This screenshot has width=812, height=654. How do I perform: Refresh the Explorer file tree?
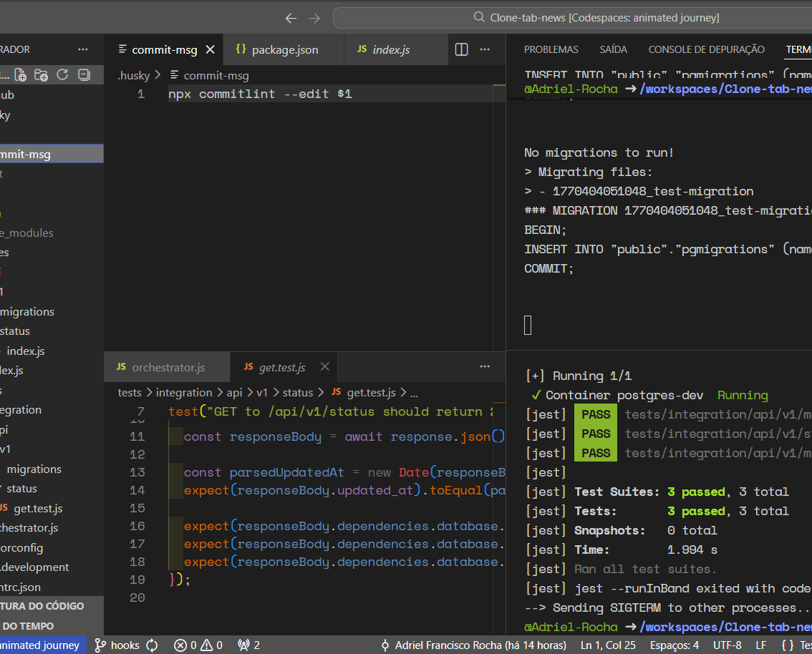pos(62,74)
